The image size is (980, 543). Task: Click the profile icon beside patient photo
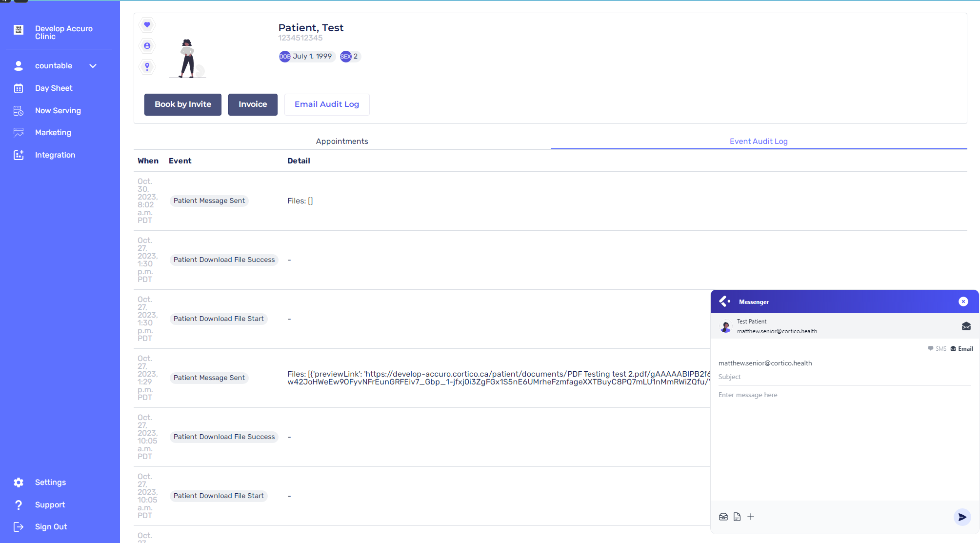[x=147, y=46]
